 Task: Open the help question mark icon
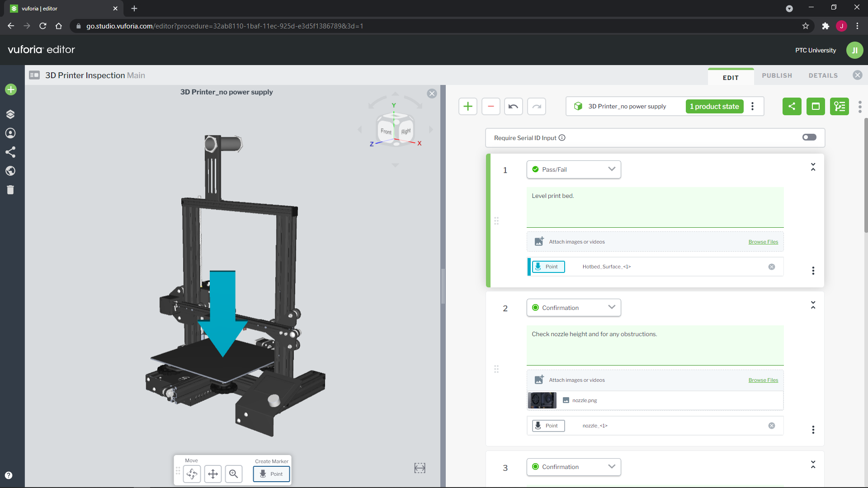pos(9,475)
